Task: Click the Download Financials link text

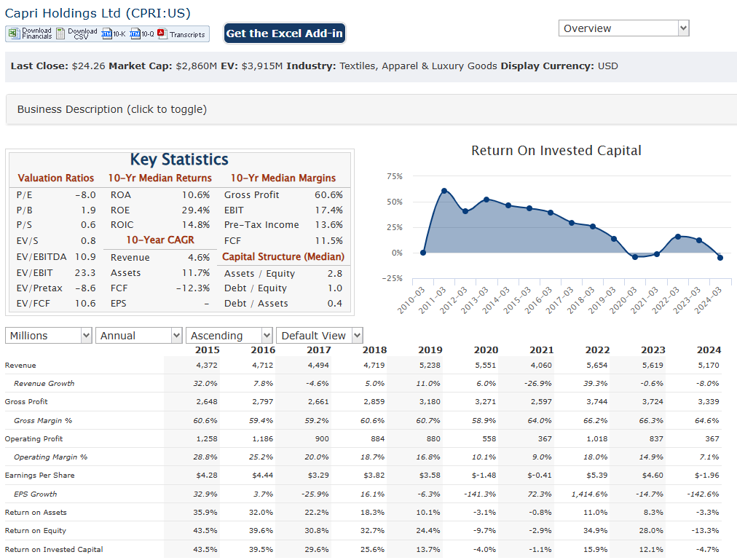Action: pos(36,33)
